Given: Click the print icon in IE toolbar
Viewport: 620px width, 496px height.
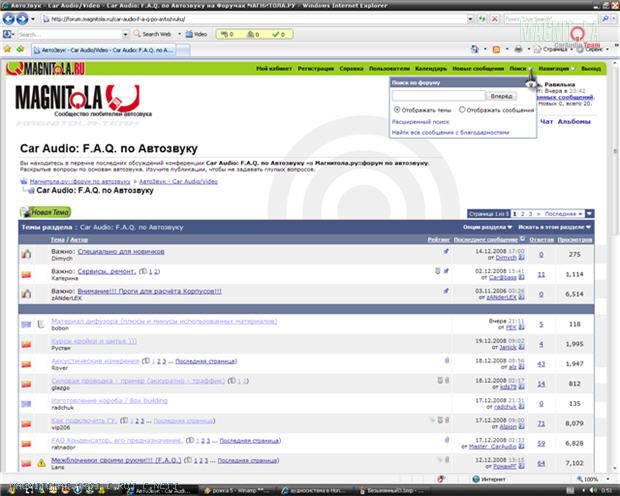Looking at the screenshot, I should coord(518,48).
